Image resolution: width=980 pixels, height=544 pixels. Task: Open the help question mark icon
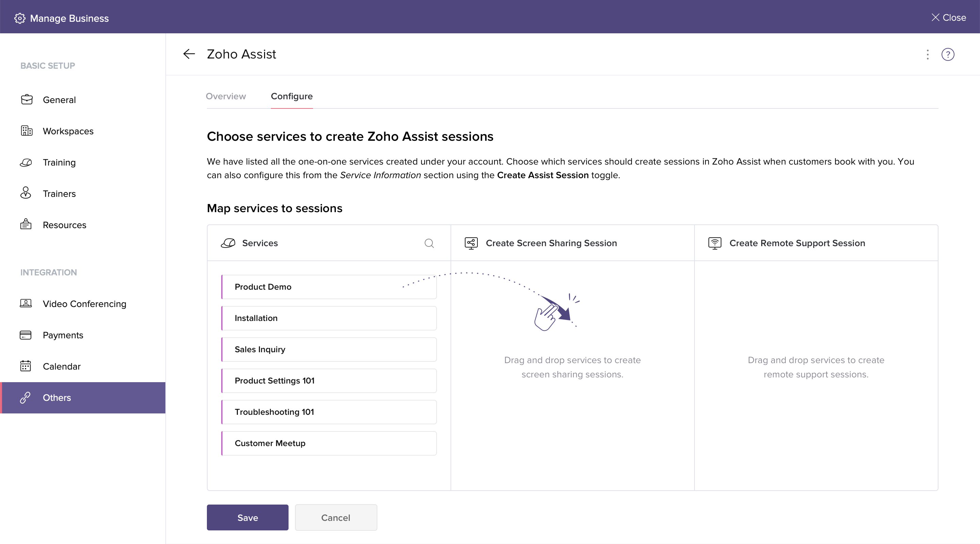click(948, 54)
